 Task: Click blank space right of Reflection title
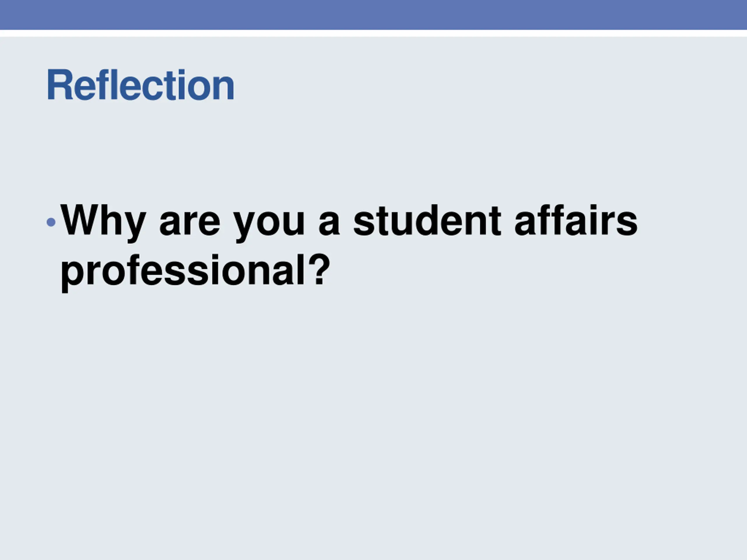coord(473,85)
